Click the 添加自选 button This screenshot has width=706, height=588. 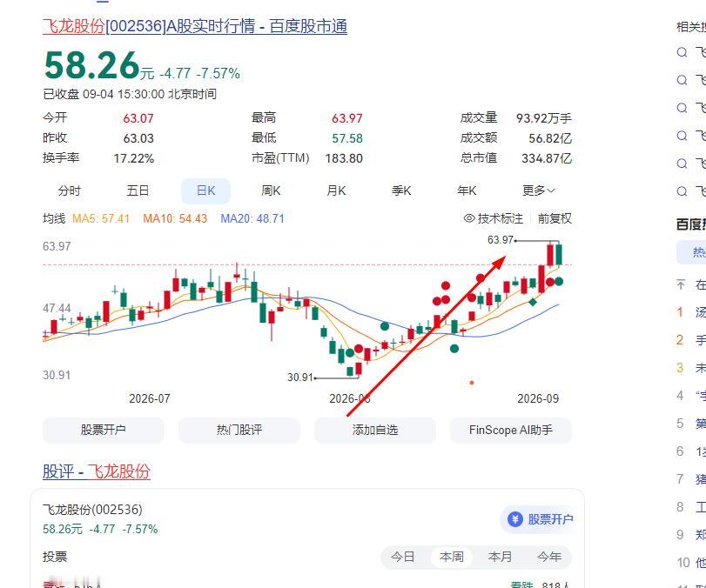tap(375, 430)
